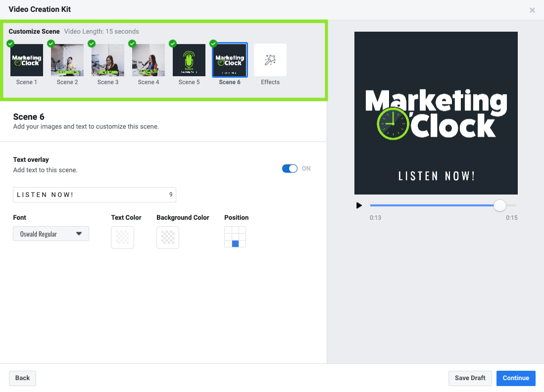544x392 pixels.
Task: Open the Background Color swatch picker
Action: 167,238
